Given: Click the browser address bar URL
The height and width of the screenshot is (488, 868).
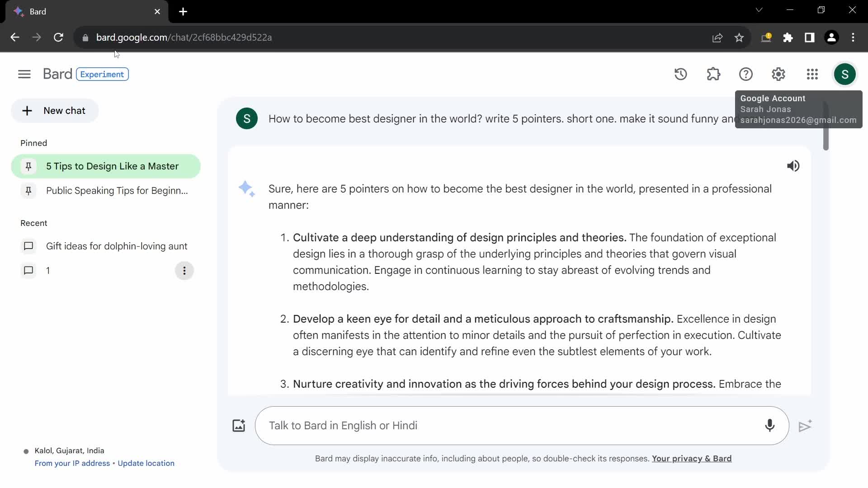Looking at the screenshot, I should coord(184,38).
